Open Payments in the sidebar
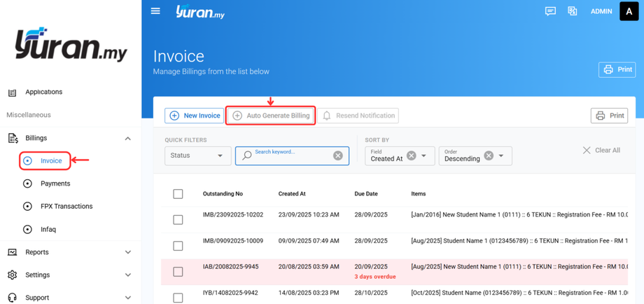Screen dimensions: 644x304 55,184
